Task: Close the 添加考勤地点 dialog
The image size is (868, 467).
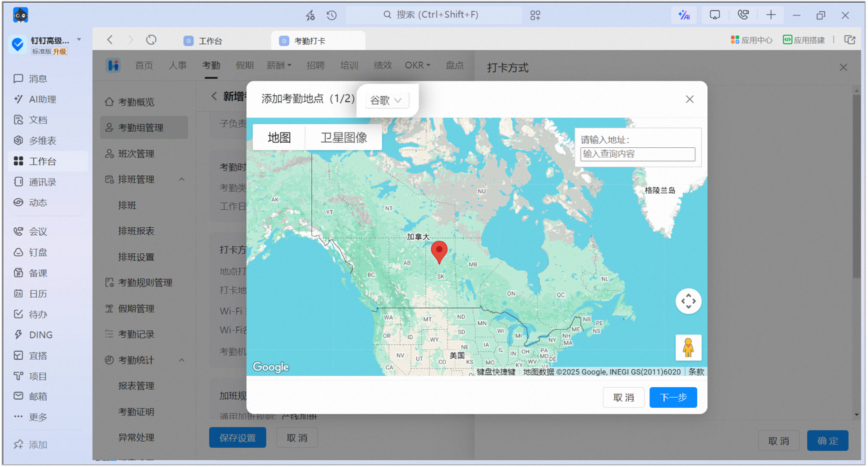Action: 690,99
